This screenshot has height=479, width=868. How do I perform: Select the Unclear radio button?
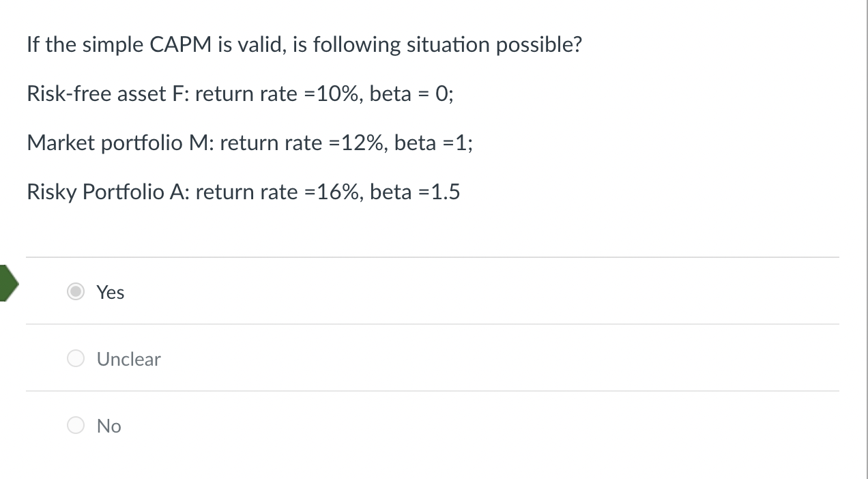tap(75, 358)
